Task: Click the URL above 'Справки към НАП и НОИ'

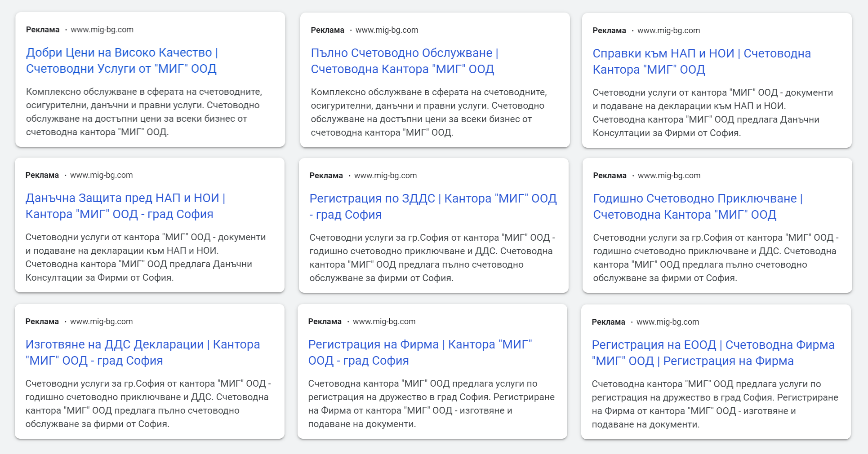Action: pos(668,31)
